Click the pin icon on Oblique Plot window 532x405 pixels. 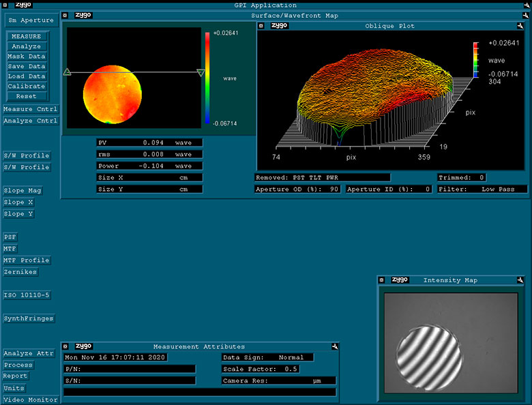pyautogui.click(x=522, y=26)
